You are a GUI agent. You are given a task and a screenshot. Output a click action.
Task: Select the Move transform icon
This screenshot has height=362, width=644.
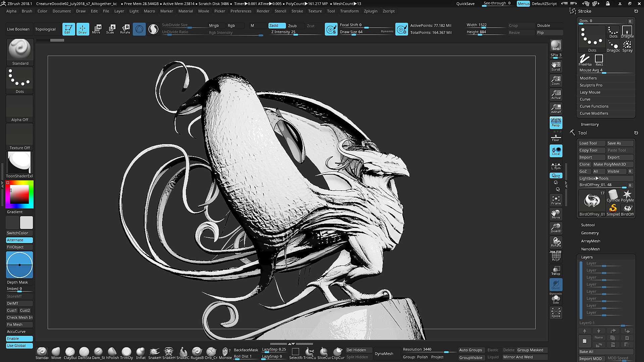point(96,29)
